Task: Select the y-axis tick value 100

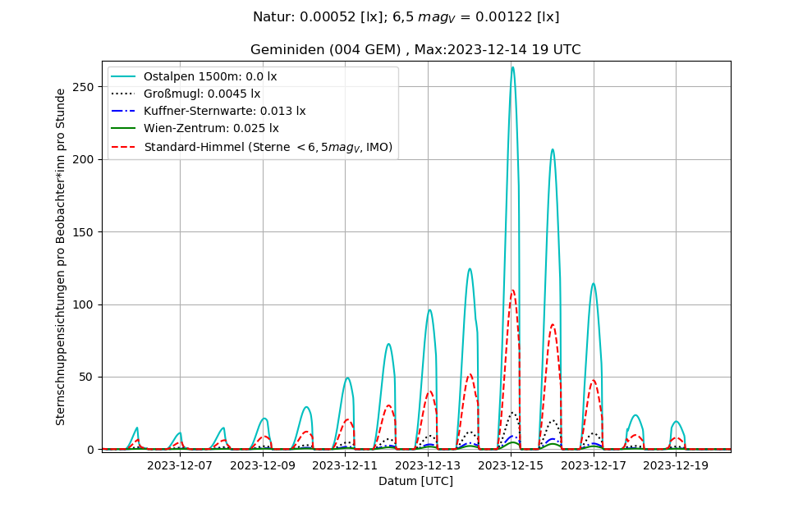Action: pos(85,304)
